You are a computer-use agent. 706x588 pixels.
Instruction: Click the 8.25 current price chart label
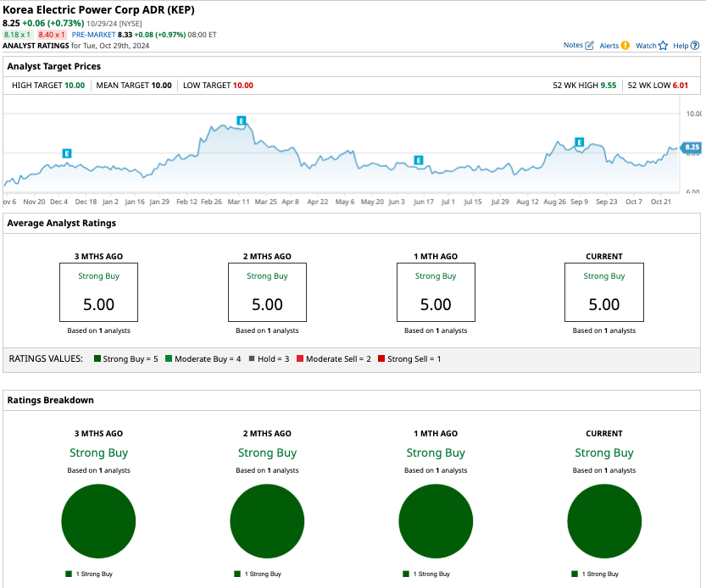click(691, 147)
